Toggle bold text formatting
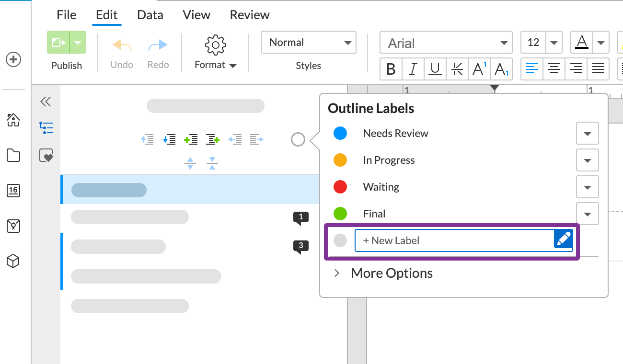The height and width of the screenshot is (364, 623). 391,69
